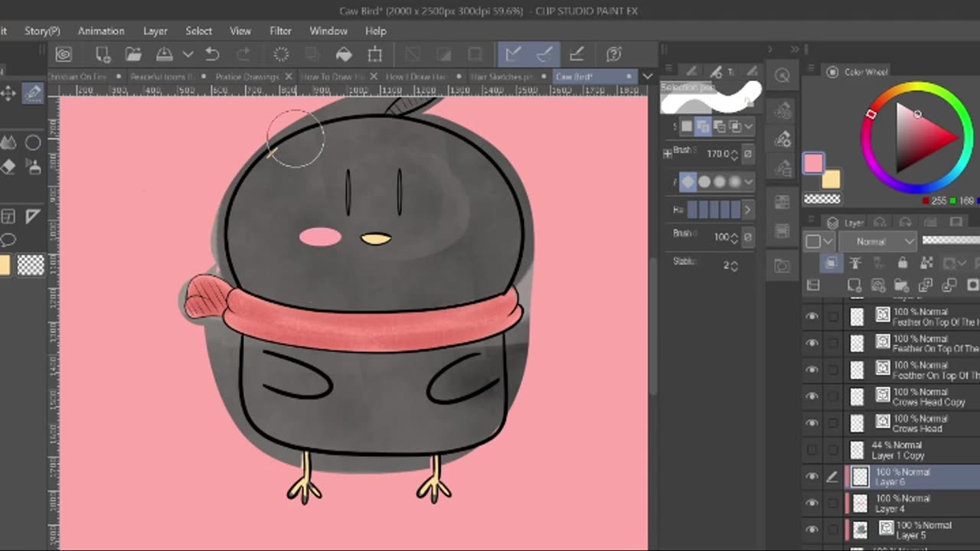980x551 pixels.
Task: Switch to the Pratice Drawings canvas tab
Action: pos(247,77)
